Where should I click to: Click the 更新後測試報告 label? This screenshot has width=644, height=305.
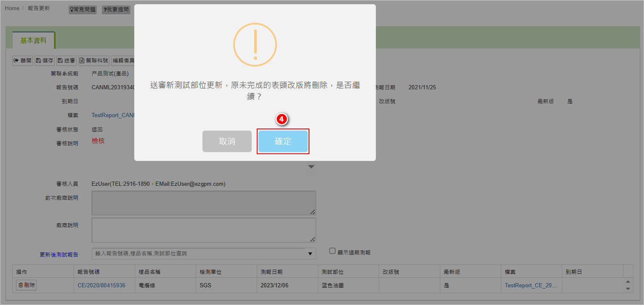coord(59,254)
